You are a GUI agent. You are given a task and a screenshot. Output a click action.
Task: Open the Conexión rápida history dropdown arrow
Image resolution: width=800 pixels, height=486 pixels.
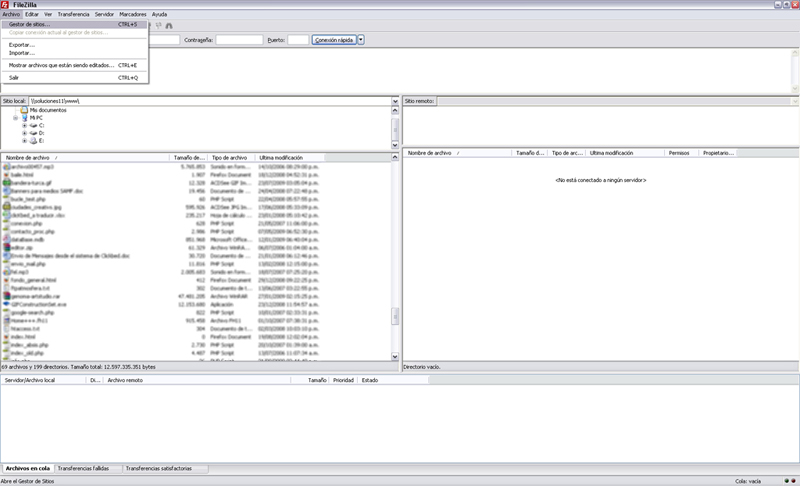361,40
